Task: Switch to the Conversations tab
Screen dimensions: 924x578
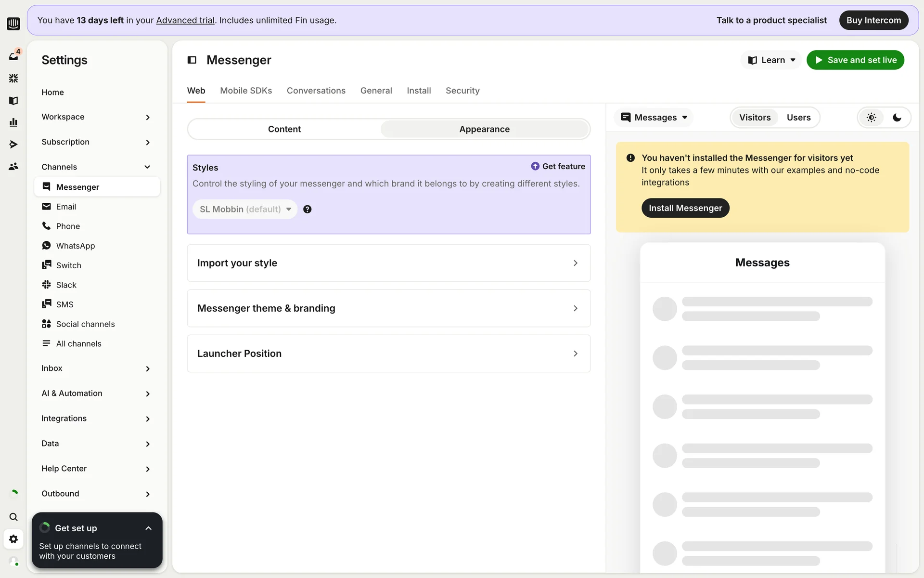Action: click(316, 91)
